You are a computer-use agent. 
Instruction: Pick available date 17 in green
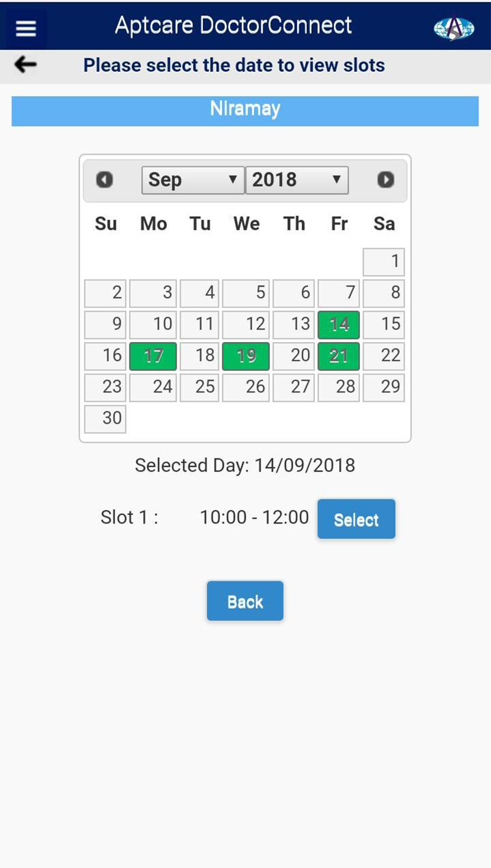tap(153, 357)
